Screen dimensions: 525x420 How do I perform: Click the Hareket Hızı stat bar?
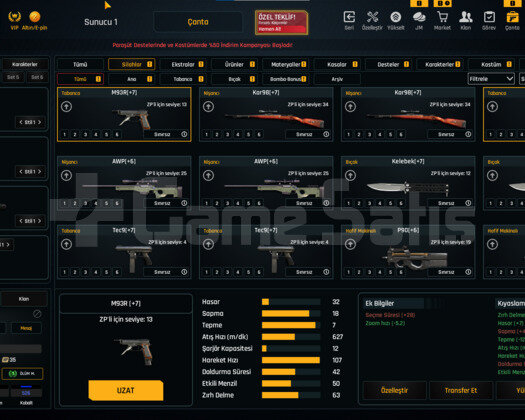click(x=291, y=360)
